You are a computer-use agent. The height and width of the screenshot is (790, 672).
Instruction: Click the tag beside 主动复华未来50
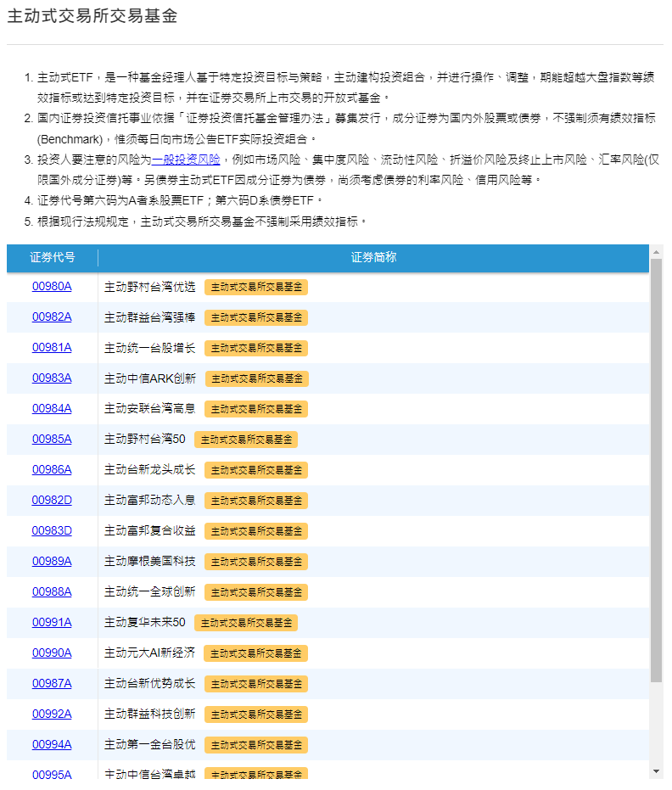246,623
